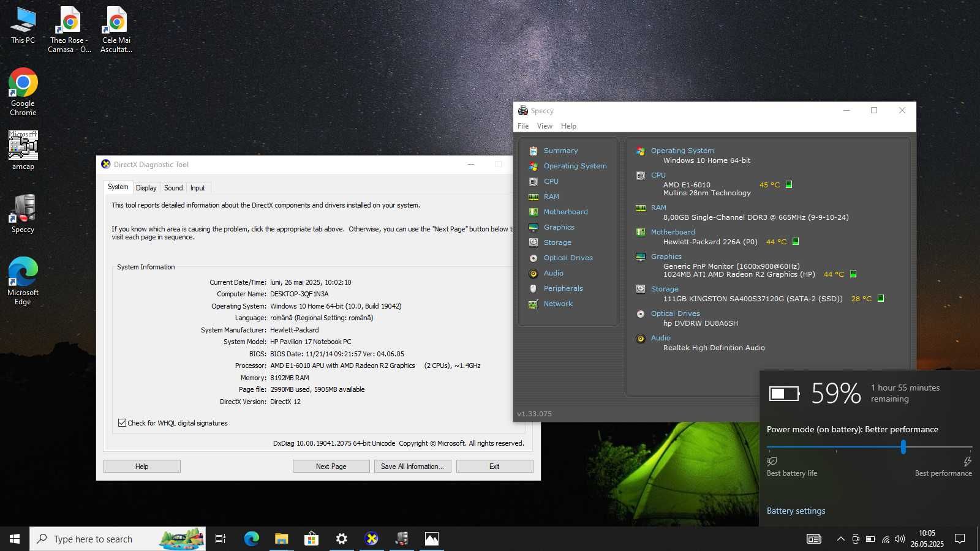Screen dimensions: 980x551
Task: Click green storage temperature indicator at 28 °C
Action: pyautogui.click(x=881, y=298)
